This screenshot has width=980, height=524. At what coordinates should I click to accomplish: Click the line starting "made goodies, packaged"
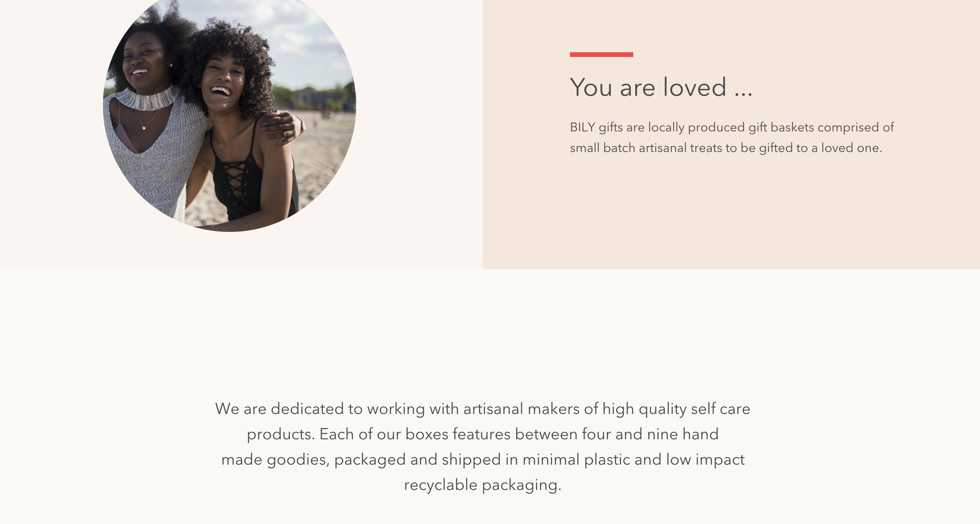coord(482,459)
